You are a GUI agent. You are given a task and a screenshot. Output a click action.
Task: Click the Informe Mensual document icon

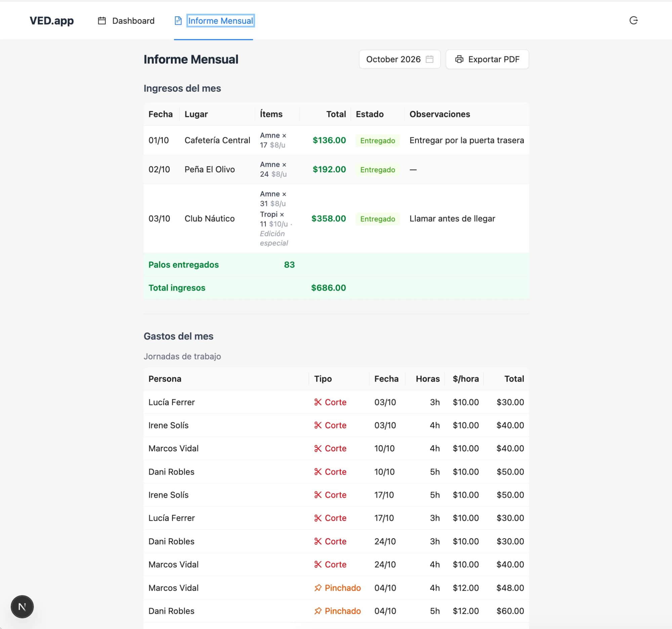[178, 21]
